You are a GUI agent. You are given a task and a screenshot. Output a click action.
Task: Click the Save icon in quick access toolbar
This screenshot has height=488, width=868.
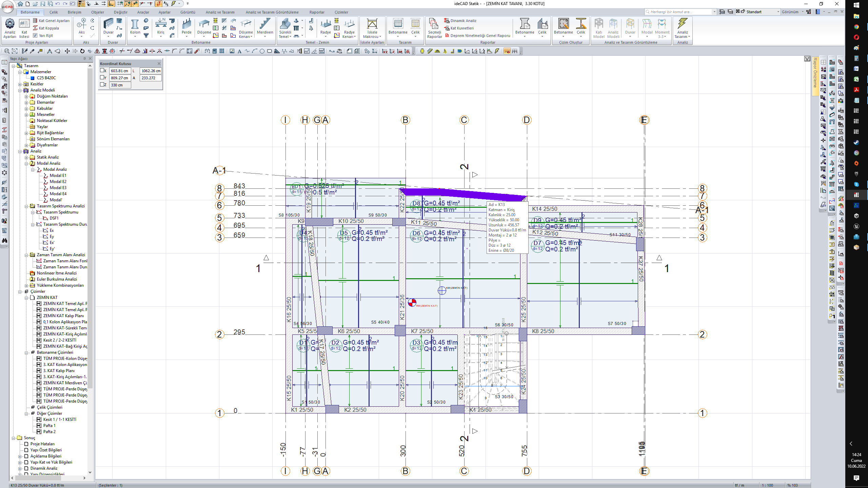pos(43,4)
